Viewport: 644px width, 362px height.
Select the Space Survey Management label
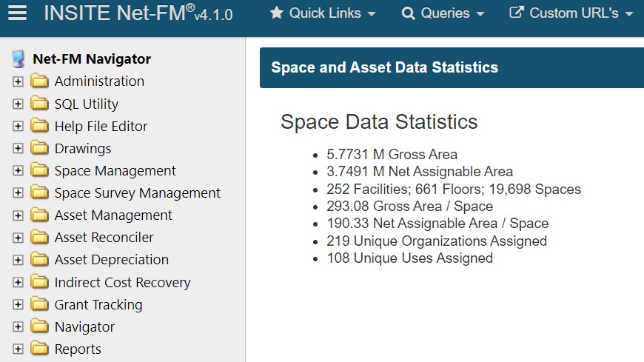pos(138,192)
